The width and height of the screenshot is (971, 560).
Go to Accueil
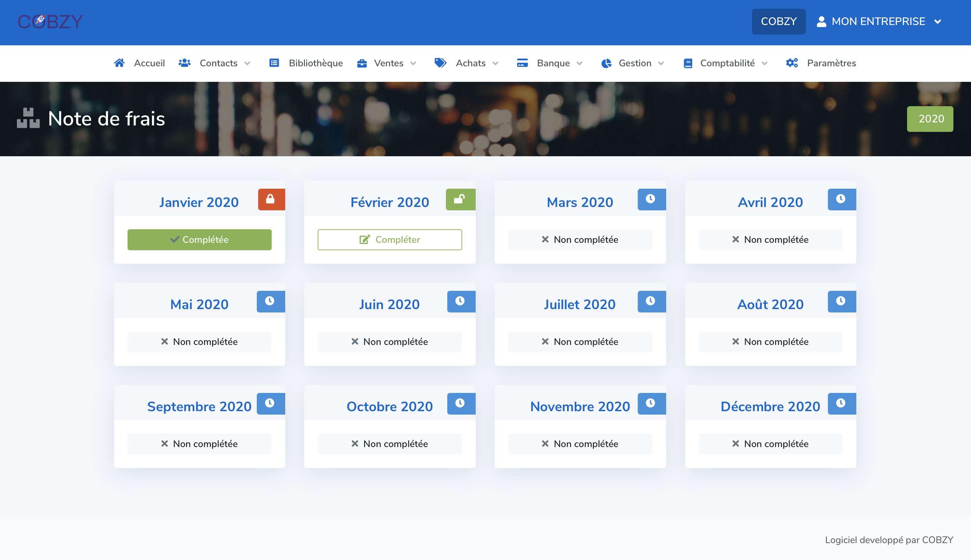click(149, 63)
